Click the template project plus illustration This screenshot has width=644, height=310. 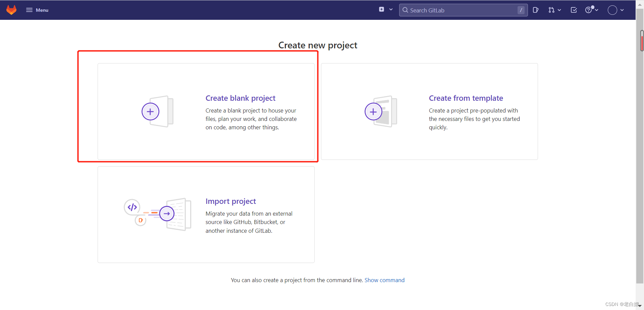(381, 112)
